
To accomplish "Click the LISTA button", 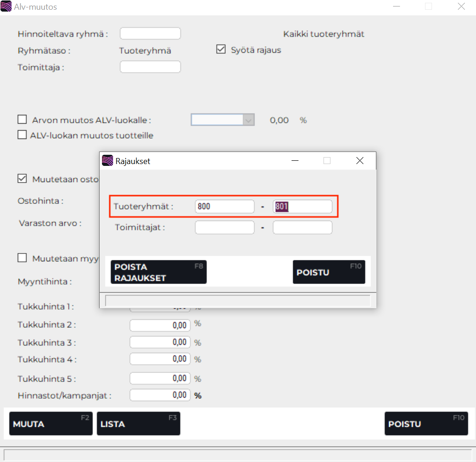I will (x=138, y=424).
